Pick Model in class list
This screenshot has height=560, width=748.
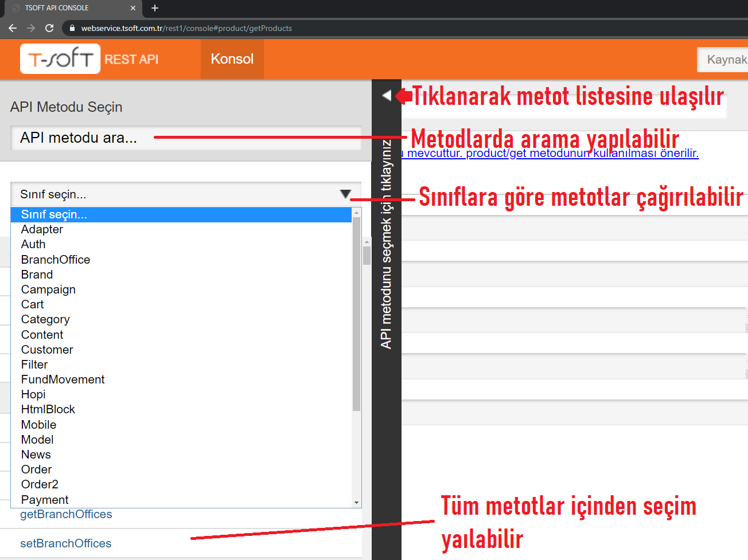click(181, 440)
